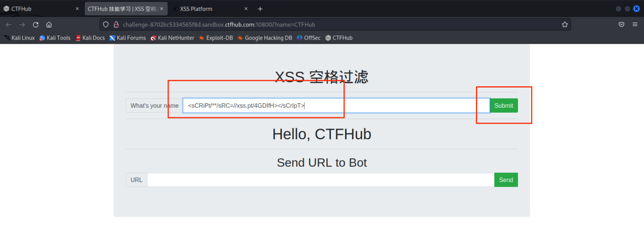The height and width of the screenshot is (244, 644).
Task: Select the CTFHub 技能学习 XSS tab
Action: click(125, 9)
